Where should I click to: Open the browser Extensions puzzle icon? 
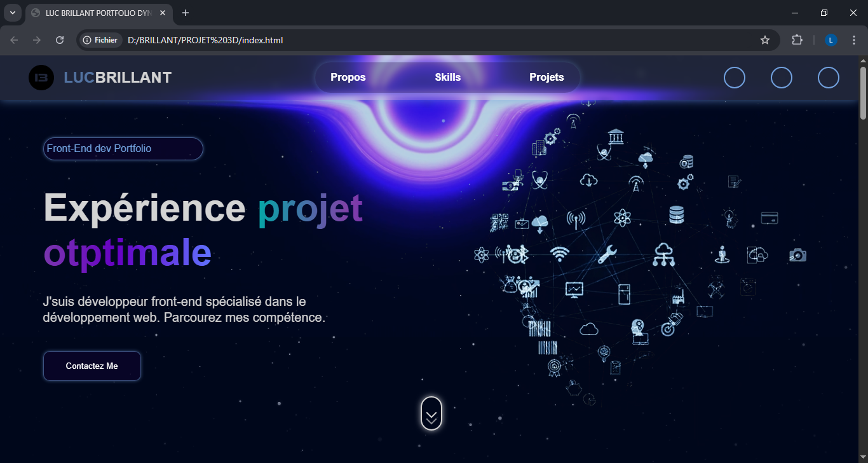click(x=797, y=40)
